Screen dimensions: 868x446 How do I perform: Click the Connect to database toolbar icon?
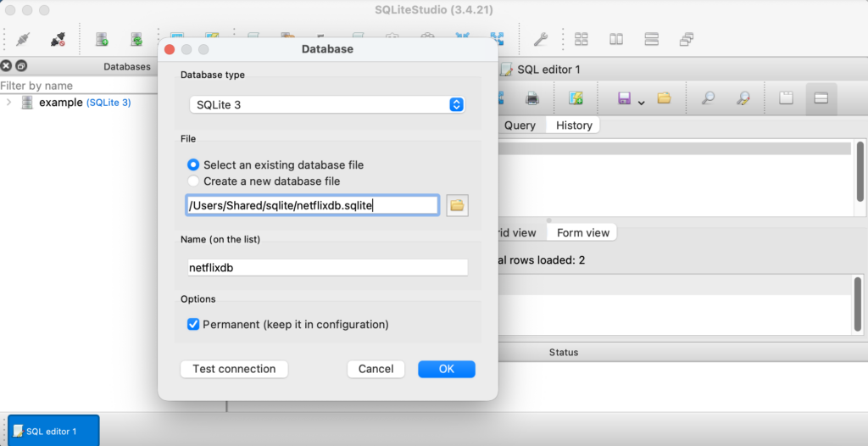(23, 39)
